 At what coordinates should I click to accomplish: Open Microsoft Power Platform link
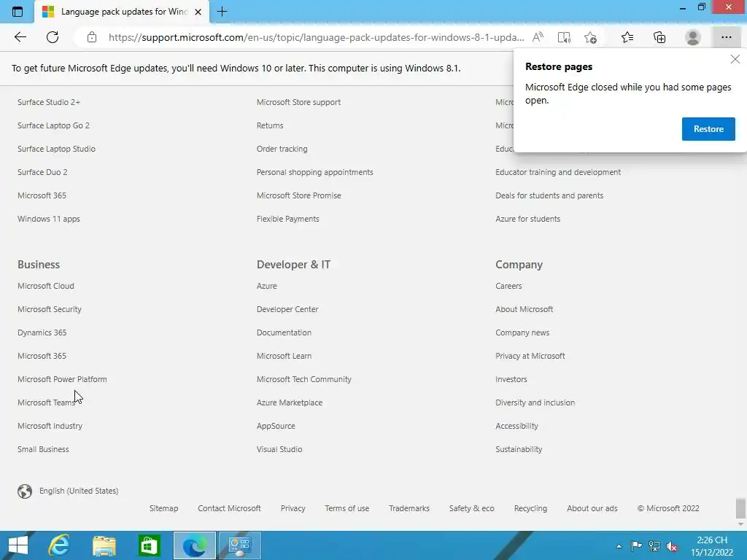[x=62, y=379]
